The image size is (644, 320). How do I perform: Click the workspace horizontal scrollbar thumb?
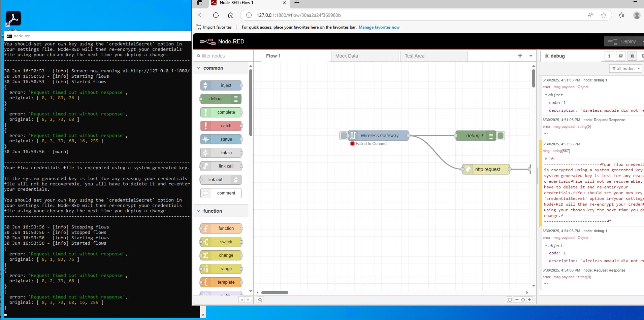tap(275, 293)
